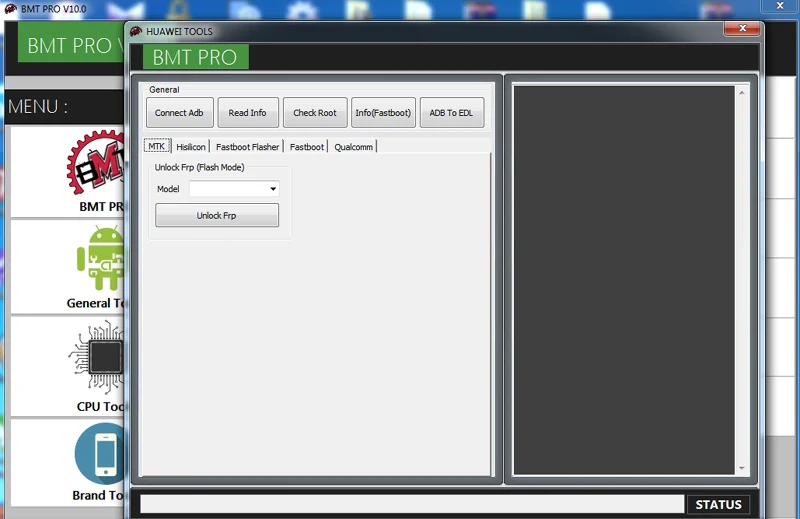The width and height of the screenshot is (800, 519).
Task: Open the Fastboot Flasher tab
Action: (247, 147)
